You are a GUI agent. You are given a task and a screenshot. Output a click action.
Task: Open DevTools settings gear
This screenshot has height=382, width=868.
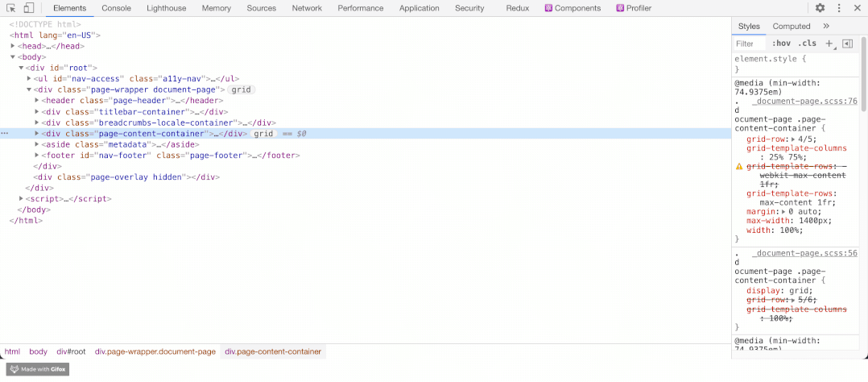[820, 8]
